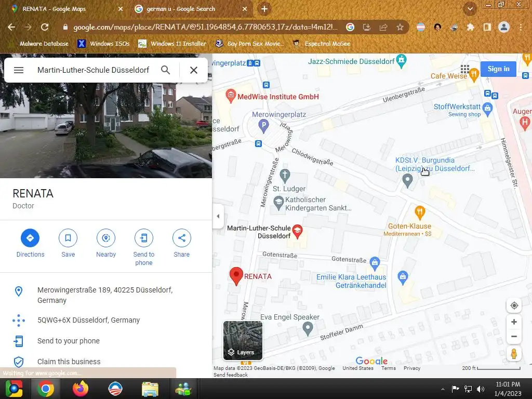Open the Terms link
Viewport: 532px width, 399px height.
pyautogui.click(x=389, y=368)
